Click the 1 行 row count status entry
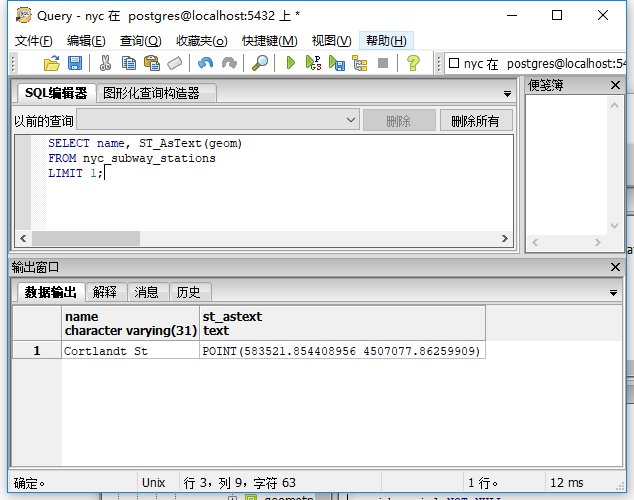634x500 pixels. 483,482
